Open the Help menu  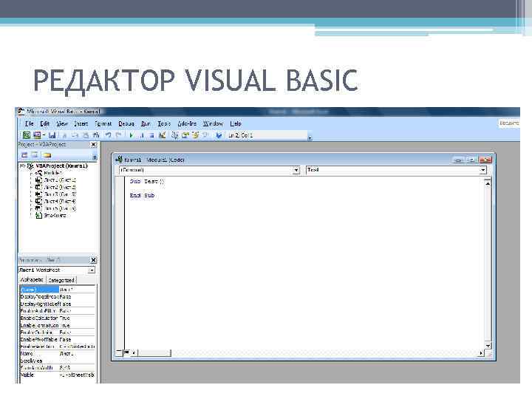236,123
